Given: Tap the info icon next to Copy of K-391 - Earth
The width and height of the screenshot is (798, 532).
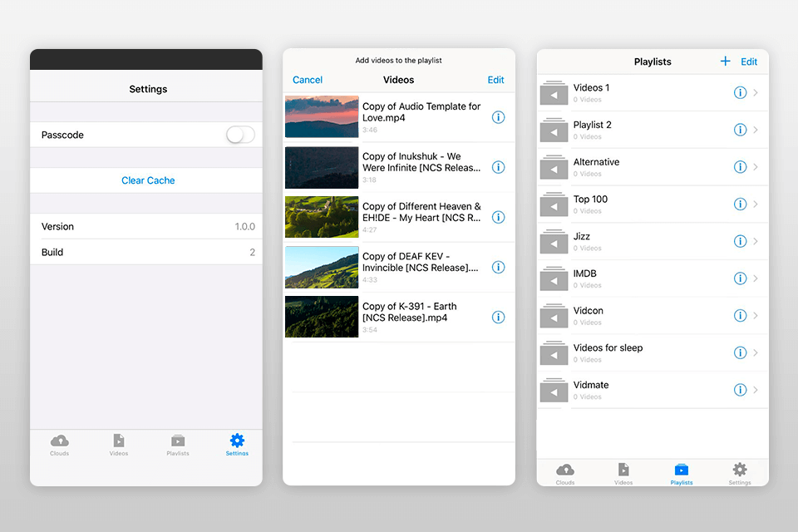Looking at the screenshot, I should (x=498, y=317).
